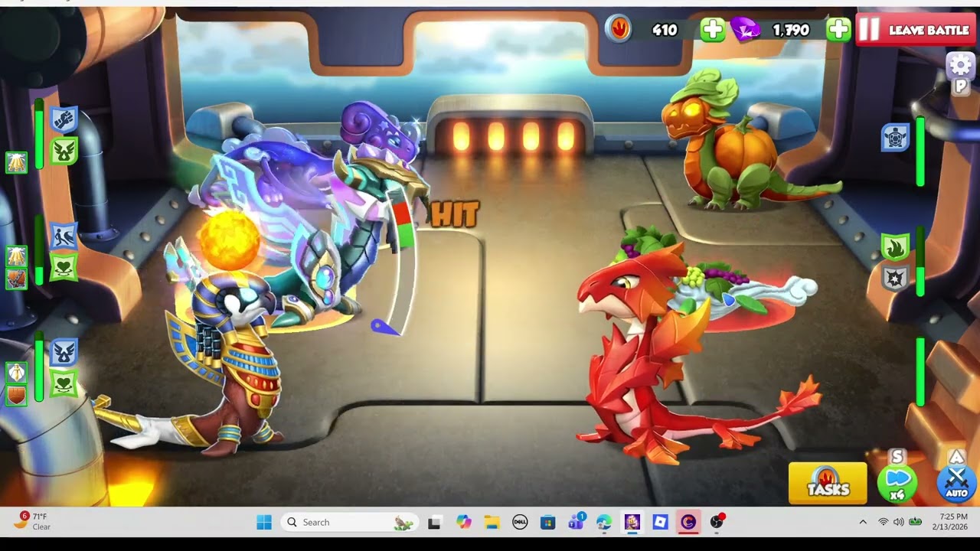
Task: Click the middle dragon's light rays skill icon
Action: click(17, 256)
